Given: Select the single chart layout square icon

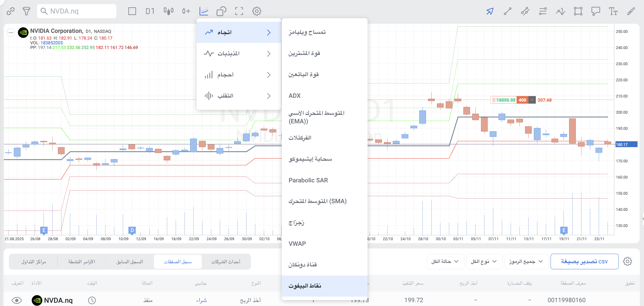Looking at the screenshot, I should pos(132,11).
